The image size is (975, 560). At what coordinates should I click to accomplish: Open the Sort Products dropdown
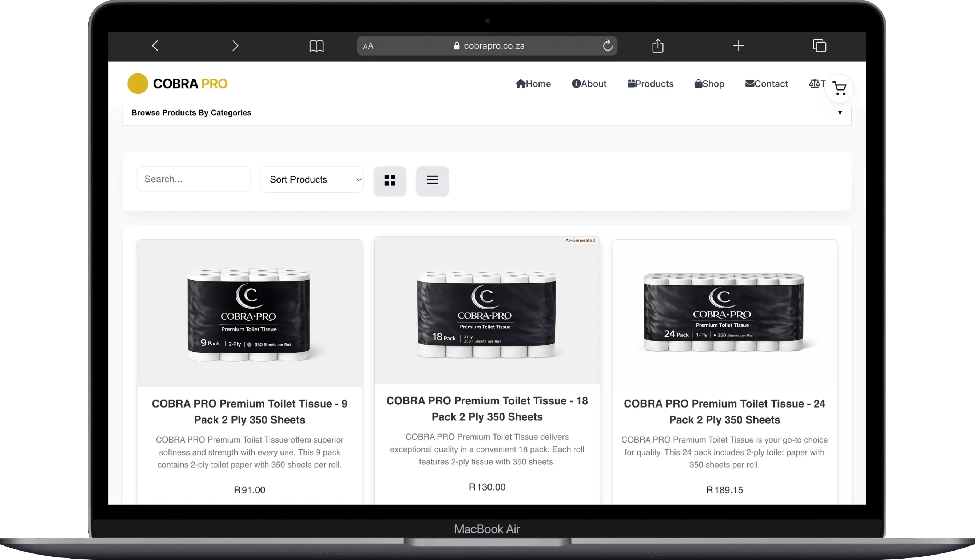(312, 179)
